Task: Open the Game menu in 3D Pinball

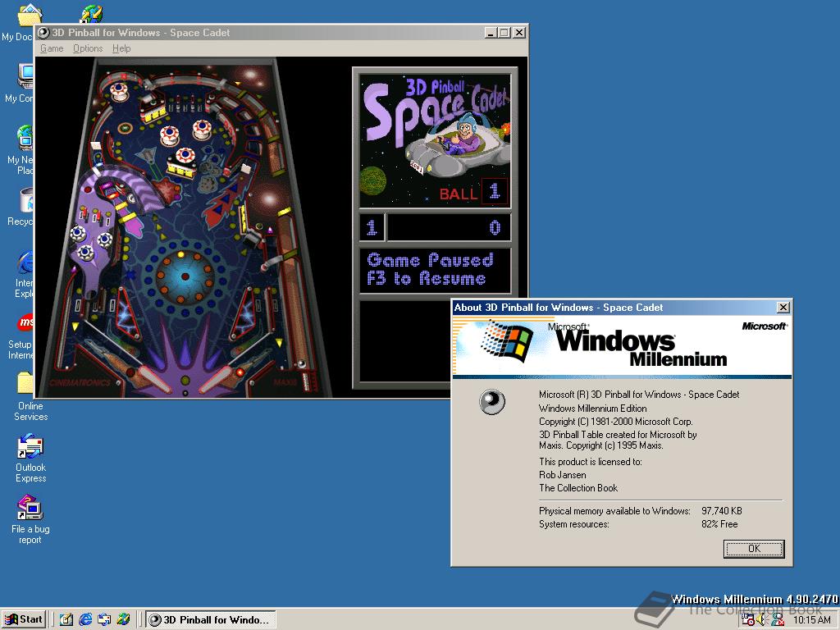Action: (52, 48)
